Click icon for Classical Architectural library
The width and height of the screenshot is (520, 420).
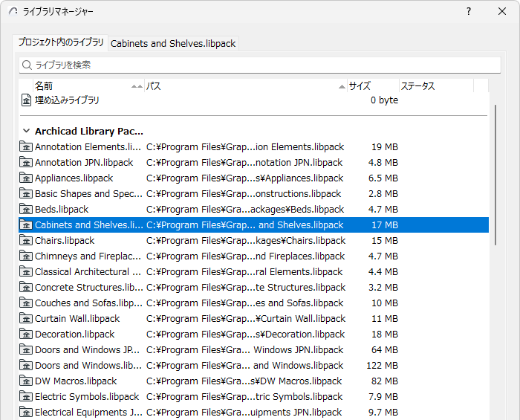[26, 271]
